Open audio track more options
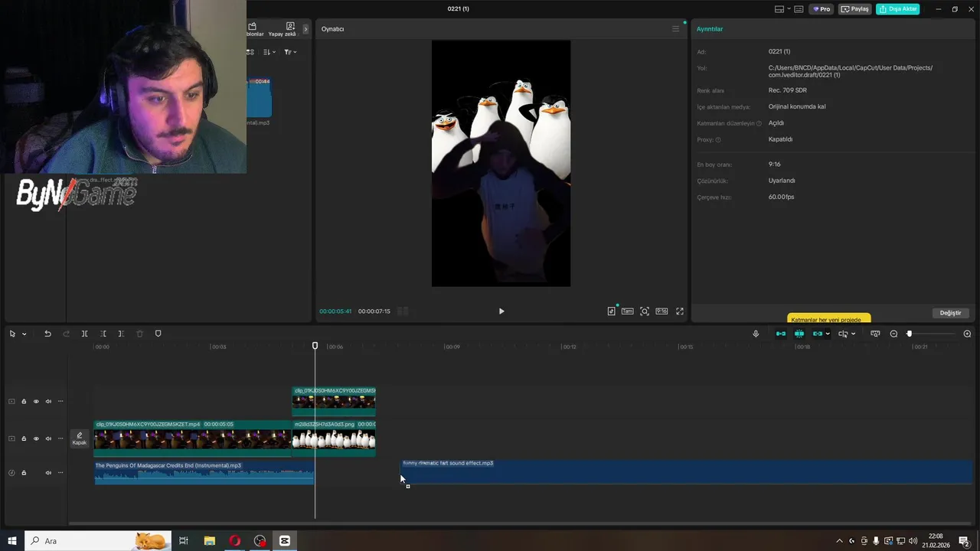 60,473
